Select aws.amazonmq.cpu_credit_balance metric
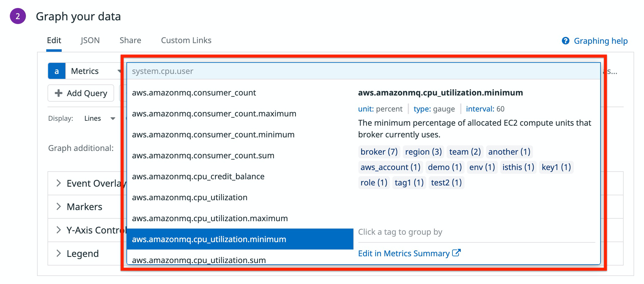Image resolution: width=644 pixels, height=284 pixels. point(240,176)
